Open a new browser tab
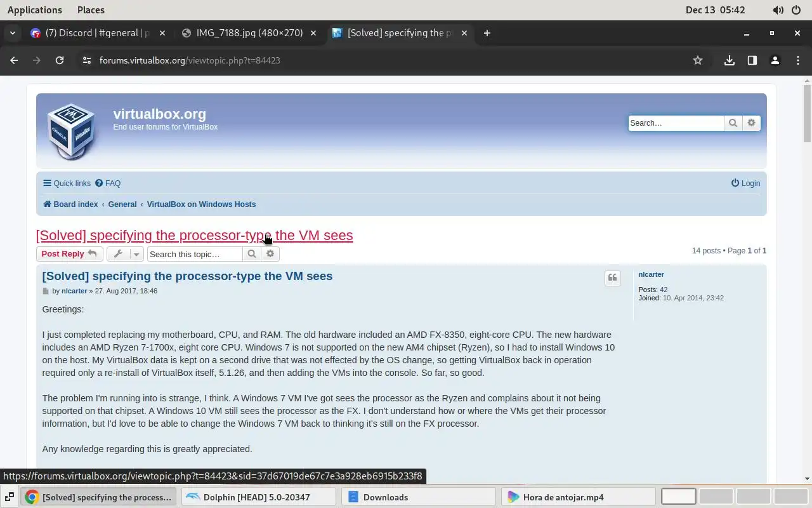This screenshot has width=812, height=508. coord(487,33)
